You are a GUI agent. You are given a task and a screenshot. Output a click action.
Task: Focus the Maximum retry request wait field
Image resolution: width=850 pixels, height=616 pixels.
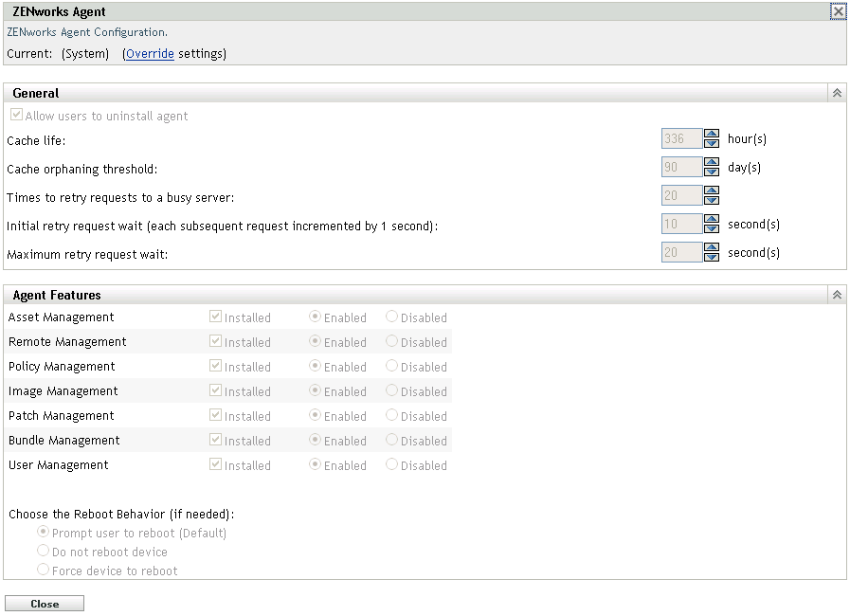(681, 253)
